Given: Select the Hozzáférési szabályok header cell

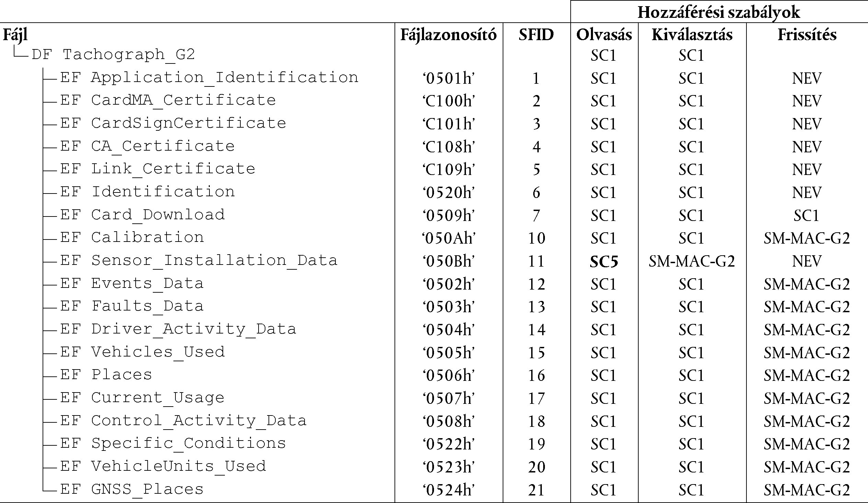Looking at the screenshot, I should pos(719,12).
